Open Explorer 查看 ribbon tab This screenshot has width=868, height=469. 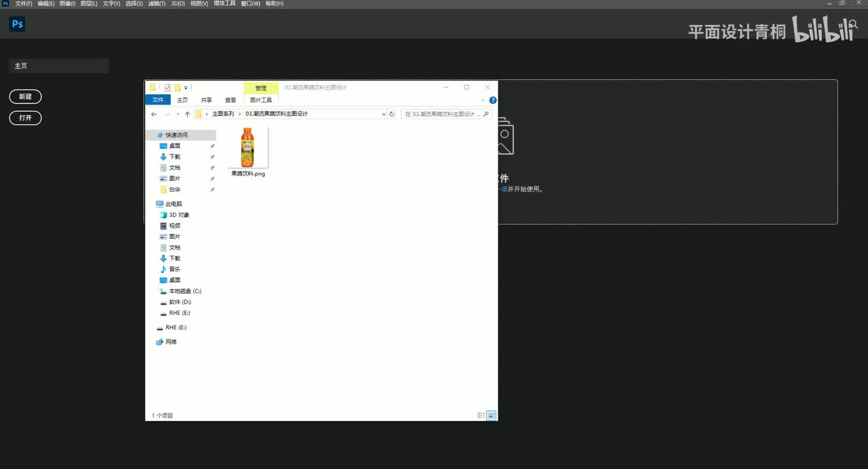231,100
